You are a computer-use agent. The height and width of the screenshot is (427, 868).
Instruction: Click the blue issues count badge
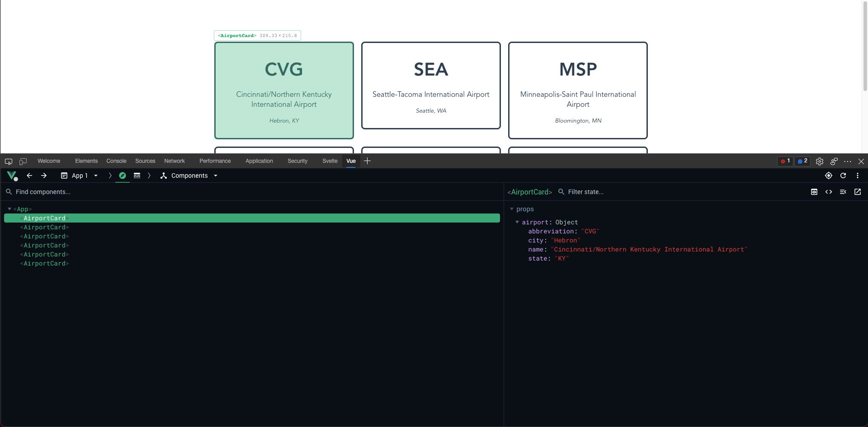coord(802,161)
